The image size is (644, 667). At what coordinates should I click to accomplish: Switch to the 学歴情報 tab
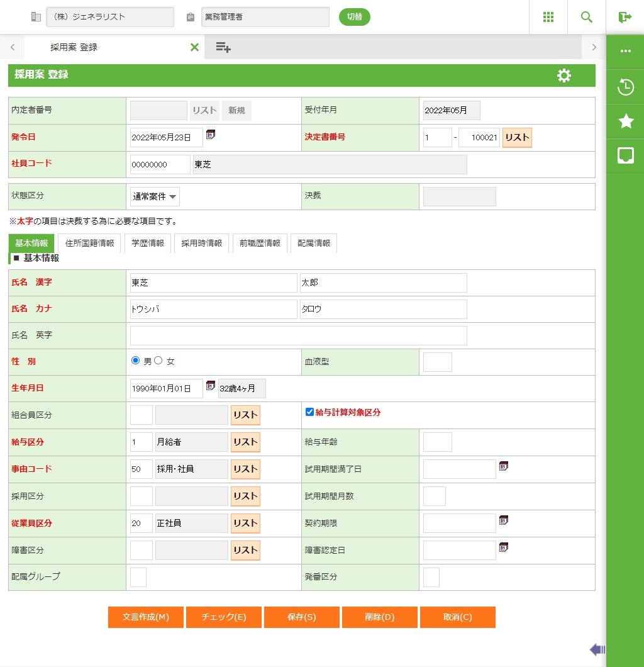coord(148,243)
